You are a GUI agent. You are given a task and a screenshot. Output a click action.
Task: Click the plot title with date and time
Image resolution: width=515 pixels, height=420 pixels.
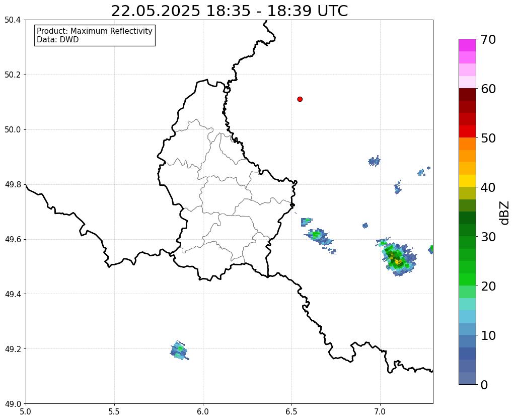point(229,11)
